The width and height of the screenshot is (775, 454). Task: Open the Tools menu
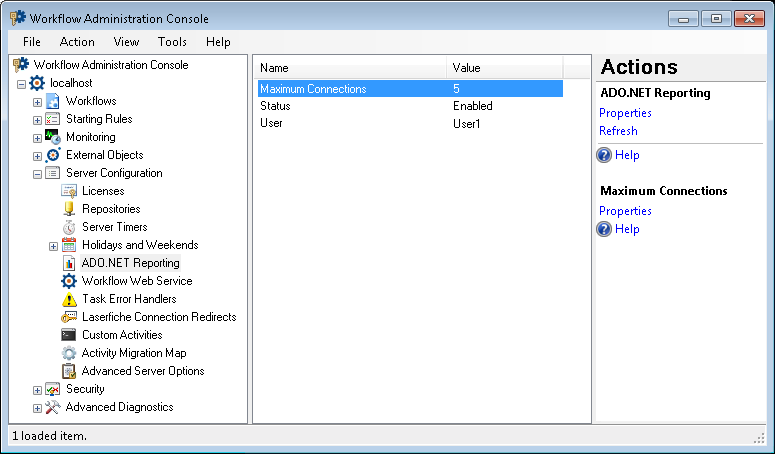click(172, 42)
